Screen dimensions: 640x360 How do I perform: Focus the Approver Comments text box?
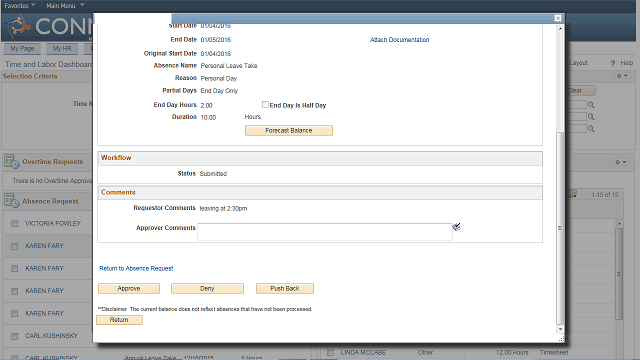click(325, 231)
